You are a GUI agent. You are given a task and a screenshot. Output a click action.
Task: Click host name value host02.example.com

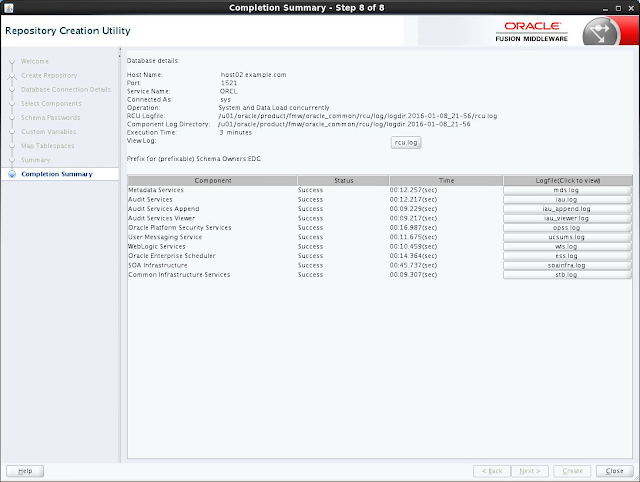253,75
